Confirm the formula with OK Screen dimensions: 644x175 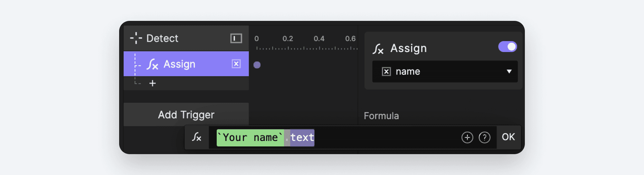(508, 137)
